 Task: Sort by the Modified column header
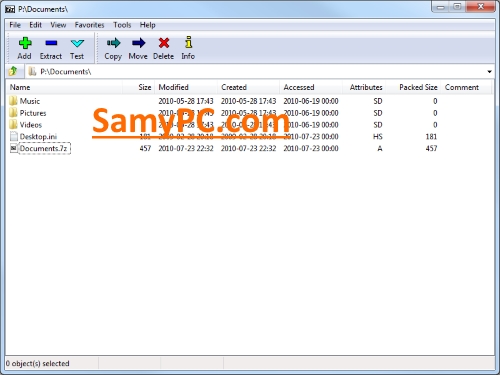[186, 87]
